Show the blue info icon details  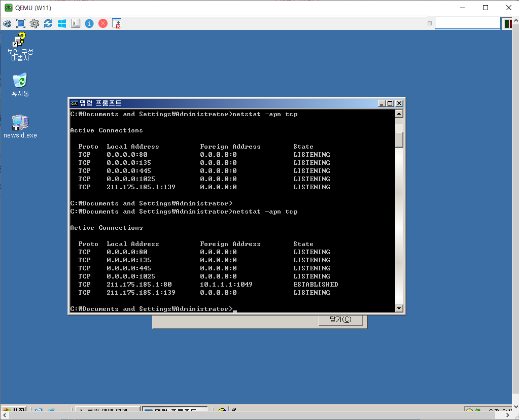[x=89, y=23]
